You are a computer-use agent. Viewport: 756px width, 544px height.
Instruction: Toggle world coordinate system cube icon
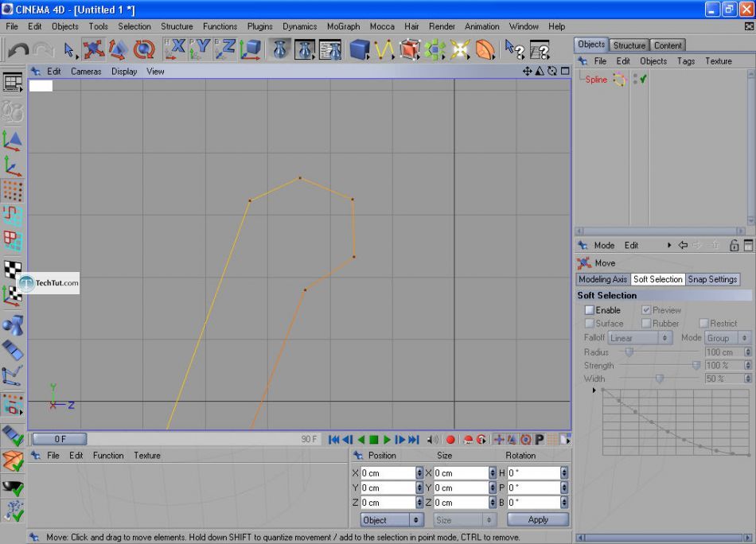[x=251, y=49]
